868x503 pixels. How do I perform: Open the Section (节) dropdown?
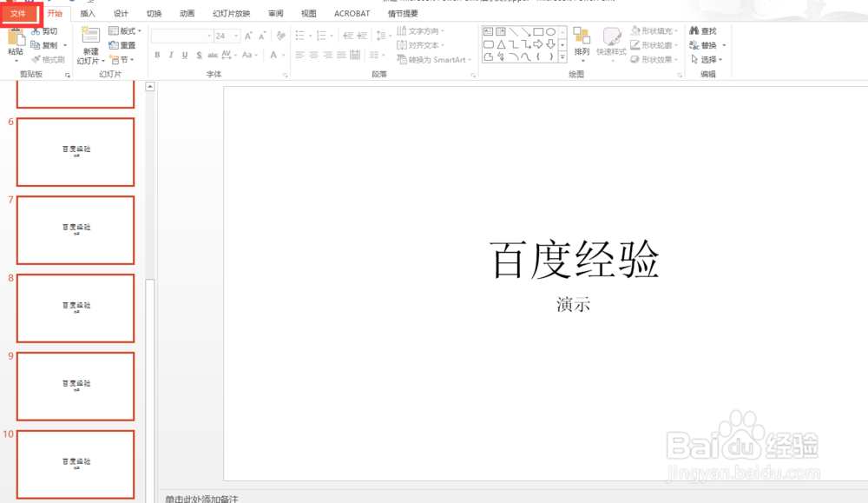(x=122, y=59)
